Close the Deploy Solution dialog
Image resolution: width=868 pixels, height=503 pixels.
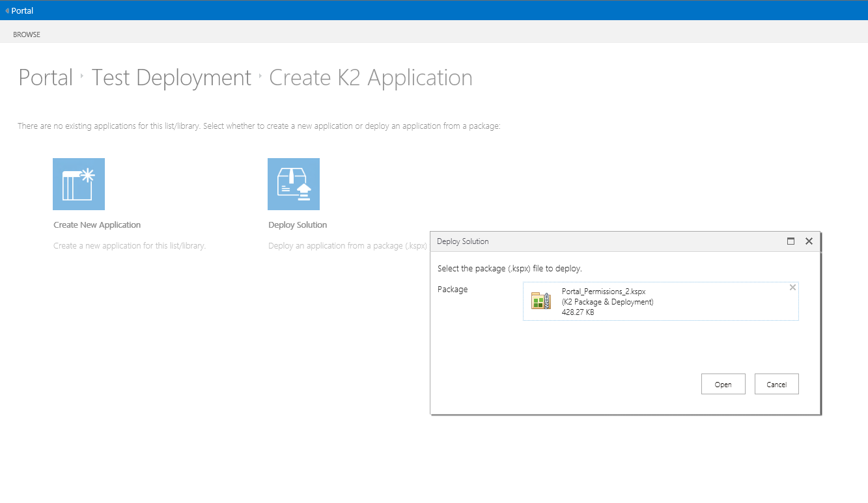point(809,241)
